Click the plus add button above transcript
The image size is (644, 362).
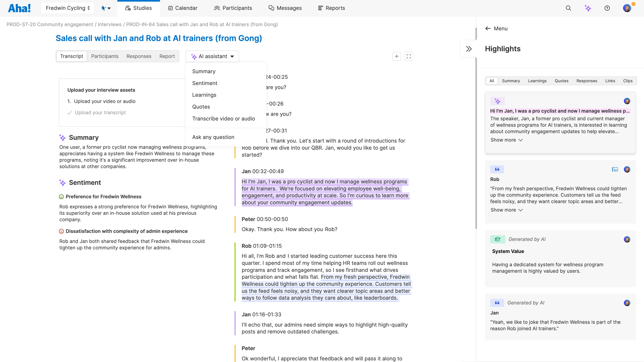[396, 56]
